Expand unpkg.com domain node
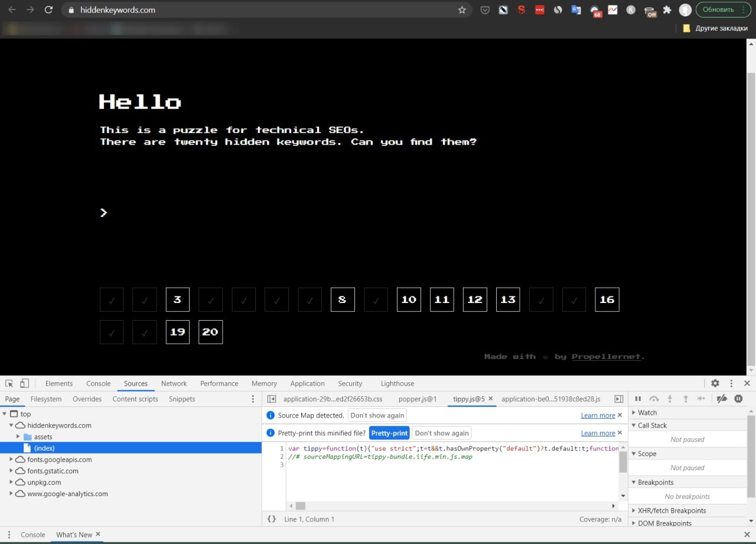756x544 pixels. [x=11, y=482]
